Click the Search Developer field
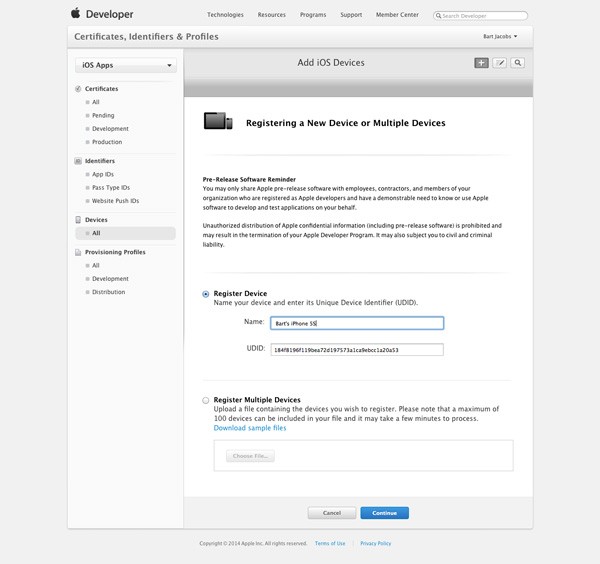The height and width of the screenshot is (564, 600). [x=480, y=16]
